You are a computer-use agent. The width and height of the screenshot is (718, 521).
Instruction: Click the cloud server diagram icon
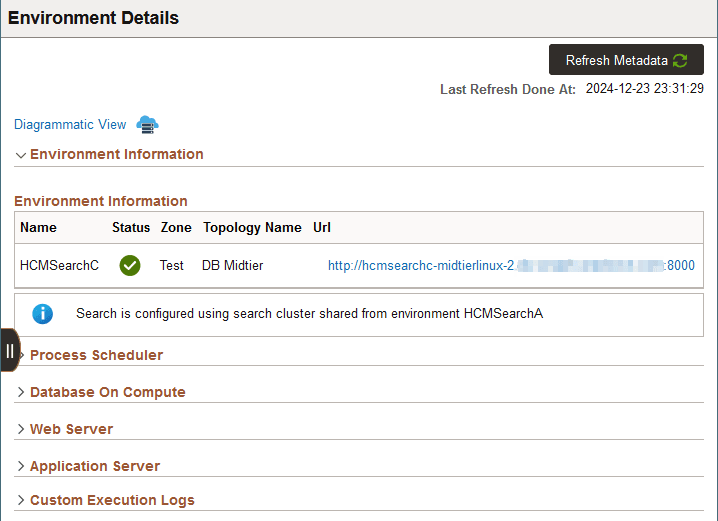(147, 125)
